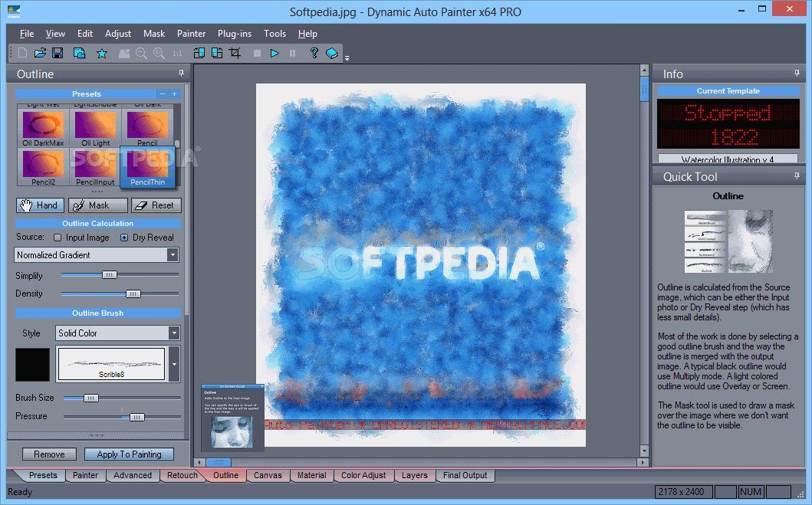Click the zoom out magnifier icon
Screen dimensions: 812x505
click(141, 54)
